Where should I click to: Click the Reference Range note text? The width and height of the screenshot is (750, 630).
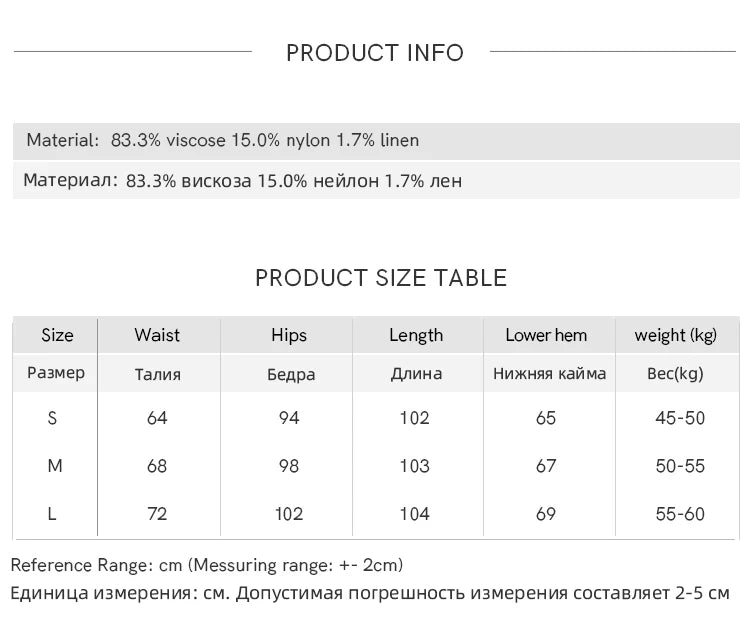pyautogui.click(x=207, y=565)
